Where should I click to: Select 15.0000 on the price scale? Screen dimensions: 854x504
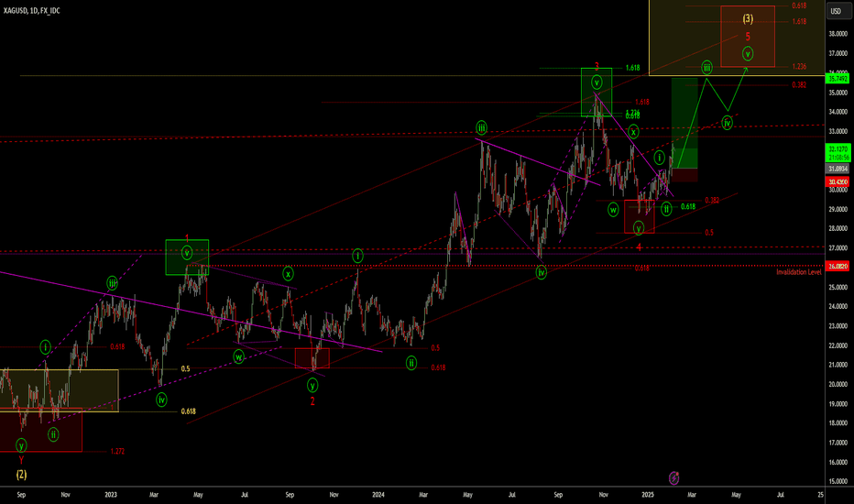tap(838, 482)
